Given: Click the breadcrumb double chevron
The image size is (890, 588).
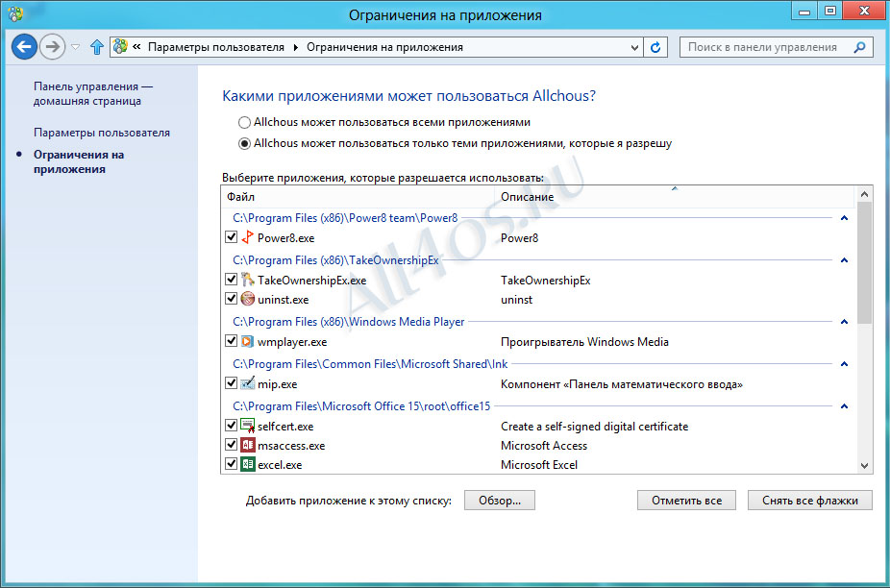Looking at the screenshot, I should coord(136,47).
